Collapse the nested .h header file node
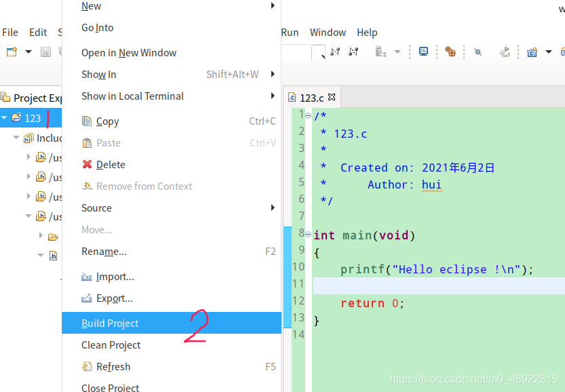The image size is (565, 392). coord(41,255)
